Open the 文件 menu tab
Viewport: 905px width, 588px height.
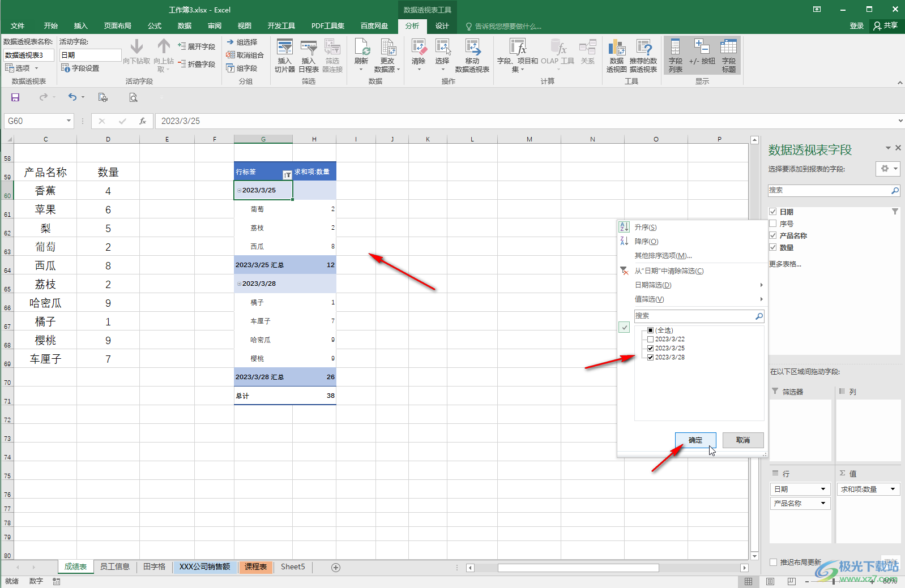click(x=18, y=26)
